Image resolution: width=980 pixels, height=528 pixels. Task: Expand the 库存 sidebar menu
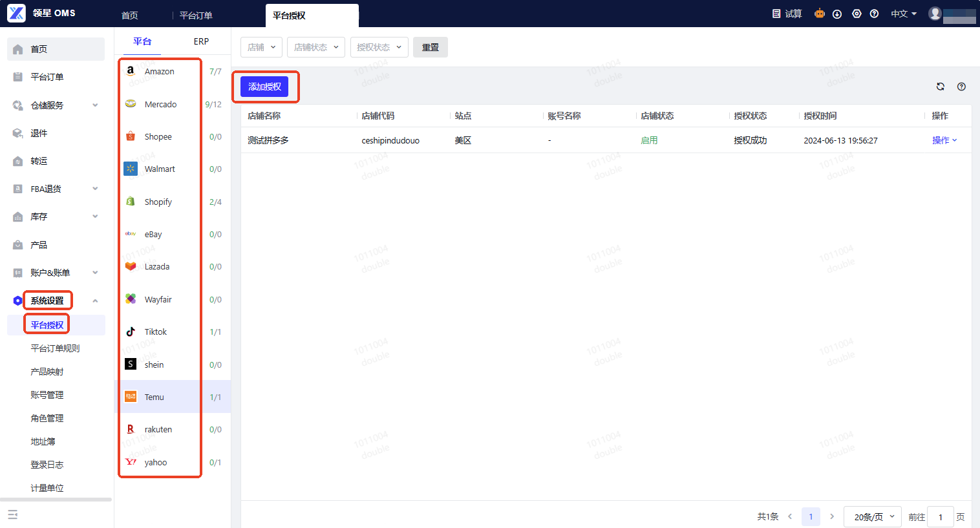coord(95,216)
